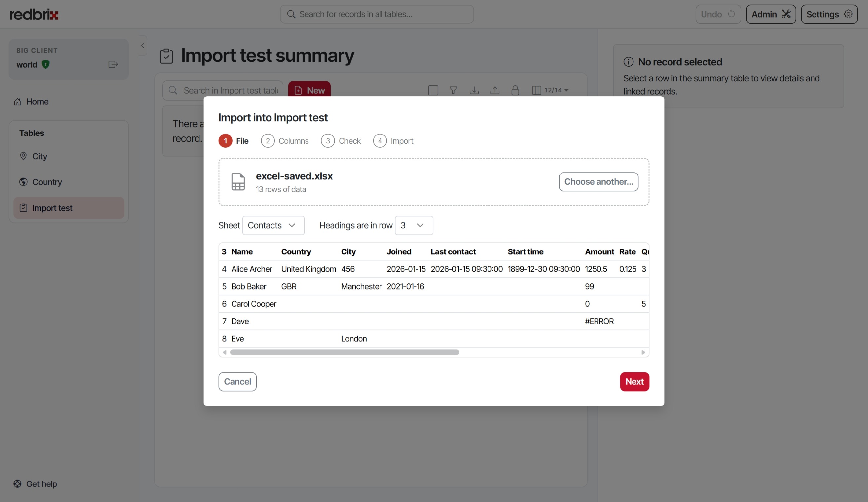Open the Headings are in row dropdown
The image size is (868, 502).
click(x=414, y=225)
